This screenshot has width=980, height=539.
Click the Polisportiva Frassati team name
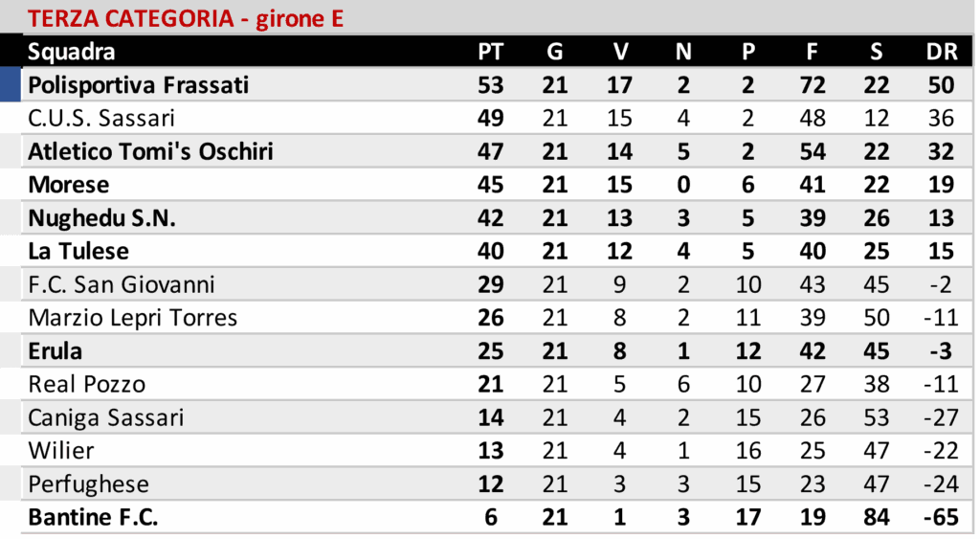point(138,85)
